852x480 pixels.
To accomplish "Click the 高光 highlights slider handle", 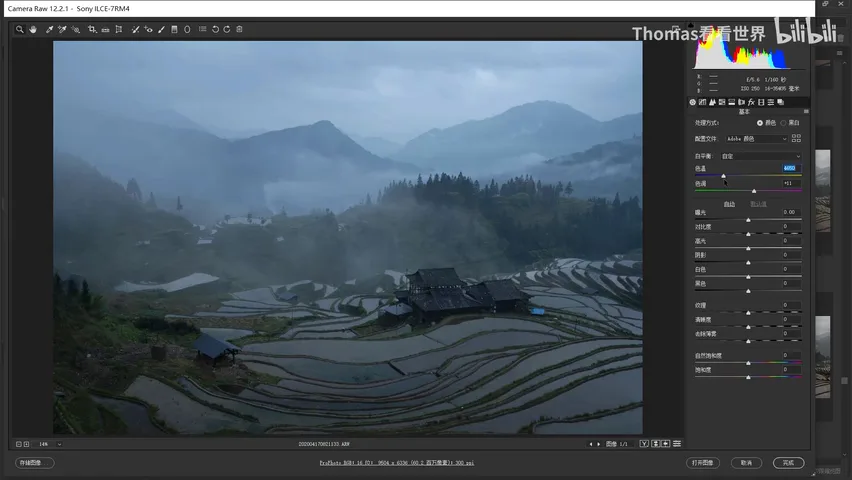I will point(748,248).
